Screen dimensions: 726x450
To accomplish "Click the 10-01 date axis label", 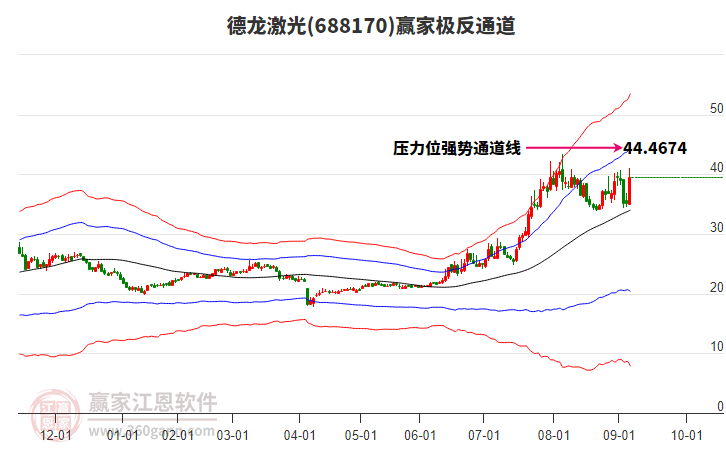I will pyautogui.click(x=687, y=436).
